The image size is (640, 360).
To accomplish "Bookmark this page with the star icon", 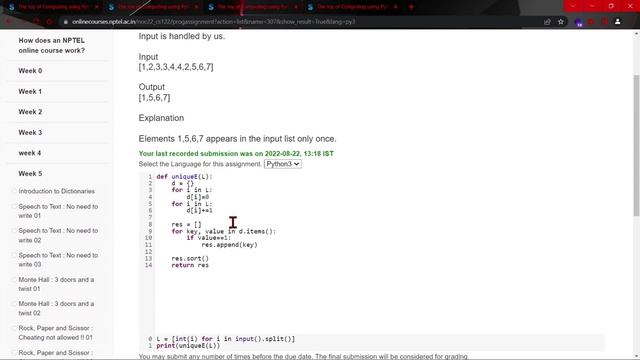I will [561, 22].
